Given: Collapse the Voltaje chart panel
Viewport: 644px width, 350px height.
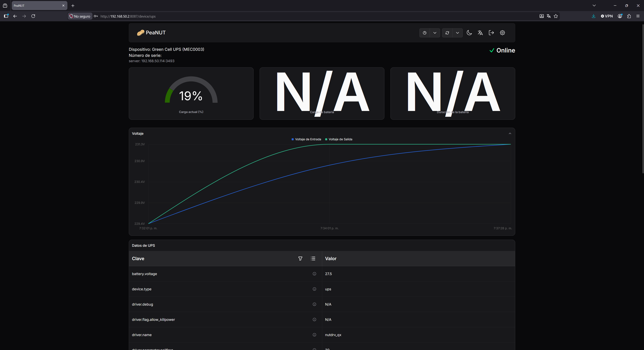Looking at the screenshot, I should point(510,133).
